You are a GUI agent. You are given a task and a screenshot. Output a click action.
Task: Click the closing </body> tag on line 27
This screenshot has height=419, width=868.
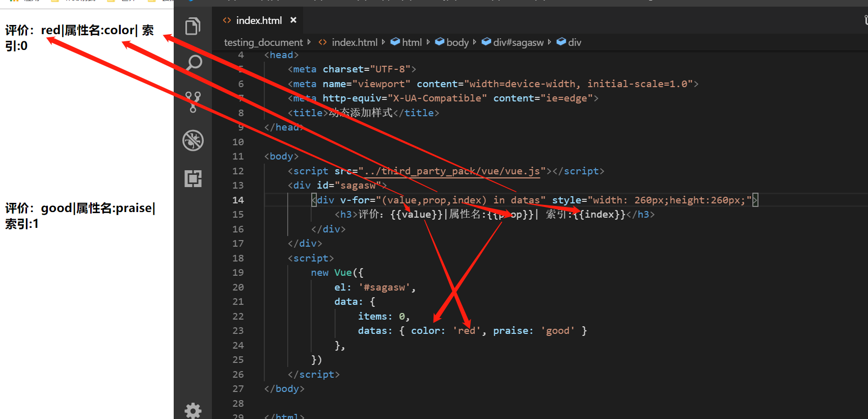[284, 388]
